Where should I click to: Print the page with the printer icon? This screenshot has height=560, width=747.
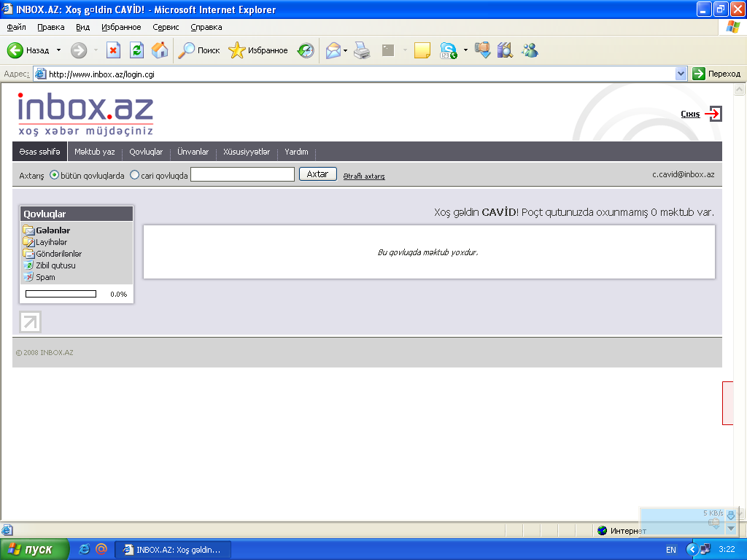coord(362,50)
